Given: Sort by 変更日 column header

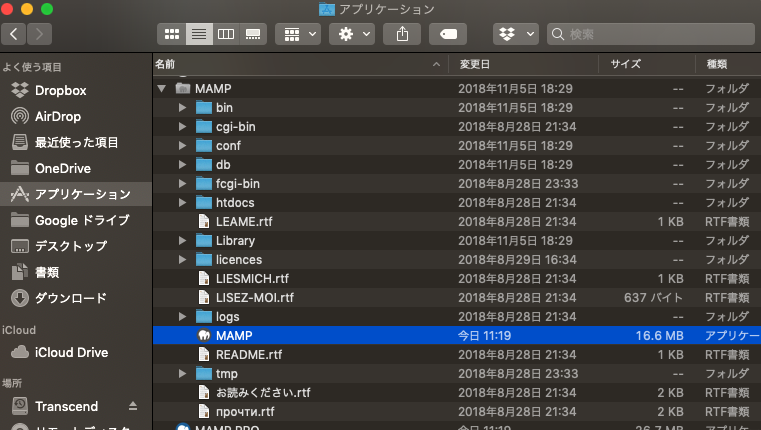Looking at the screenshot, I should pyautogui.click(x=523, y=64).
